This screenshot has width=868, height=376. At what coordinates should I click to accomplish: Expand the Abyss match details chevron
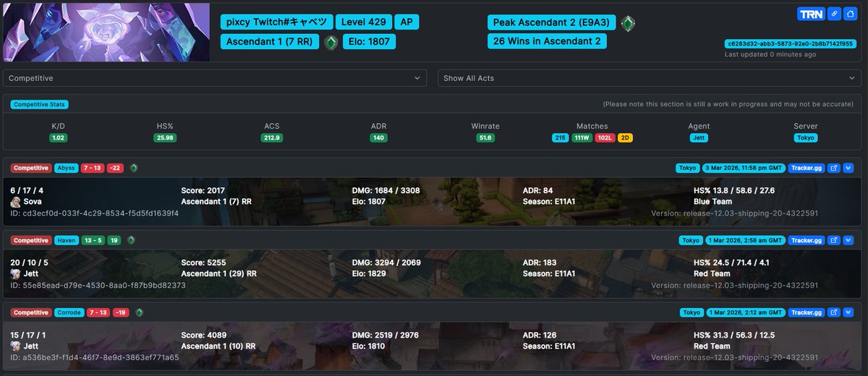(848, 168)
